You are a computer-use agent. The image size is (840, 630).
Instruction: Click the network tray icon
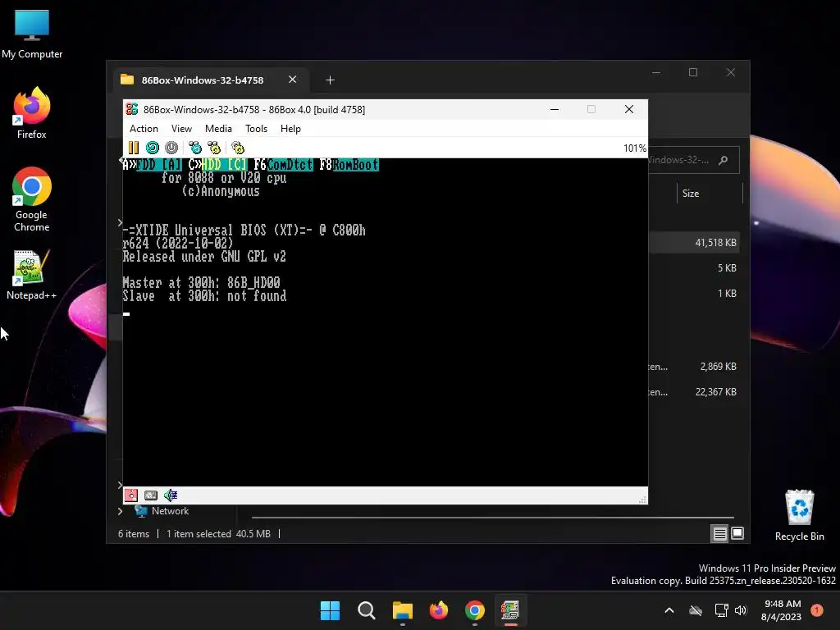pyautogui.click(x=721, y=610)
